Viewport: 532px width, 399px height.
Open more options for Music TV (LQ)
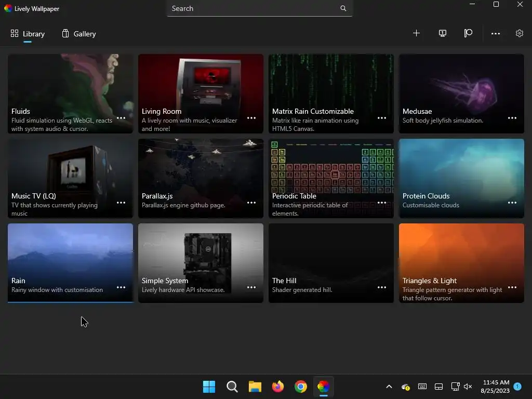[x=121, y=203]
